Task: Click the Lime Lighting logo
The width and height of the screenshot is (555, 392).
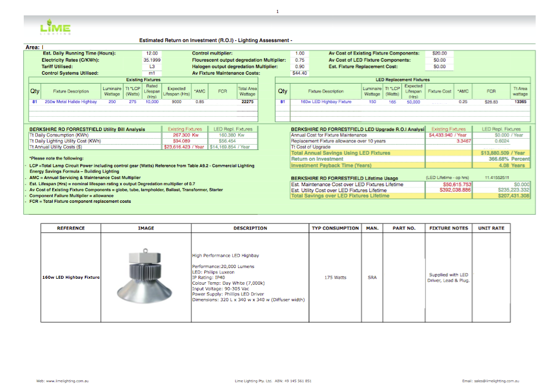Action: click(x=55, y=27)
